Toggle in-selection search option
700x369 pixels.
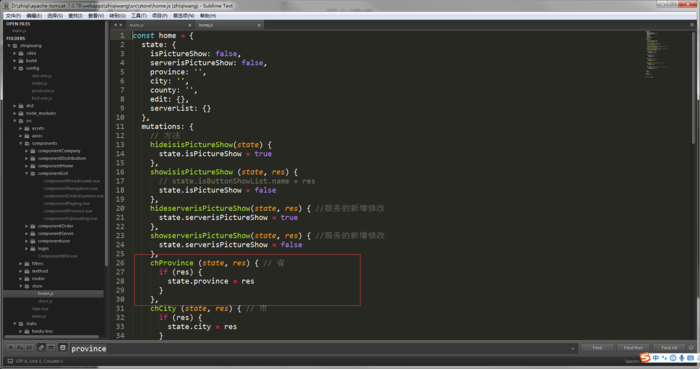(x=51, y=348)
